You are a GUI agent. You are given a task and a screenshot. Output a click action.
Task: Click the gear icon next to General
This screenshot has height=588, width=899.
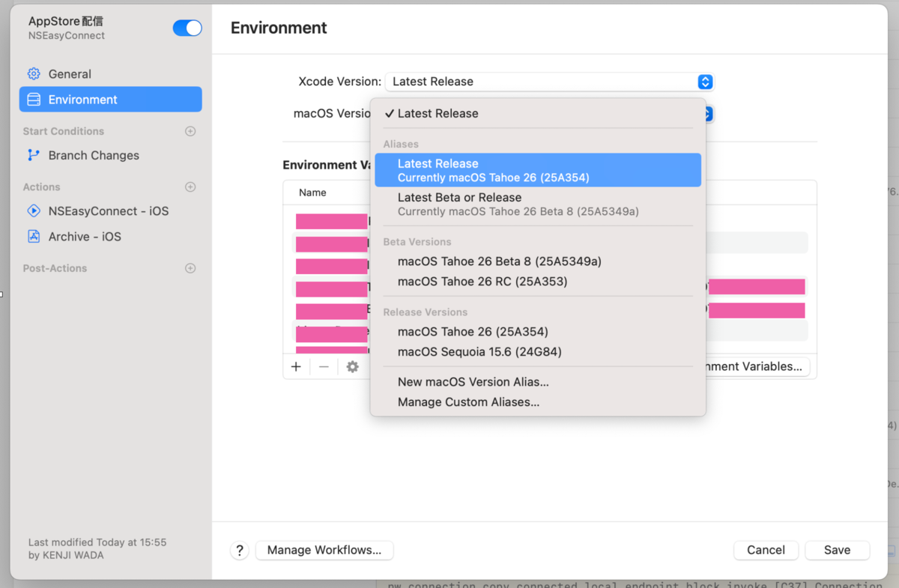(34, 74)
